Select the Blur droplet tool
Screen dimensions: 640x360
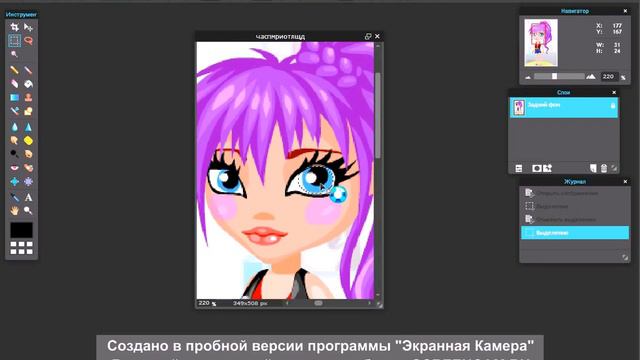(14, 127)
